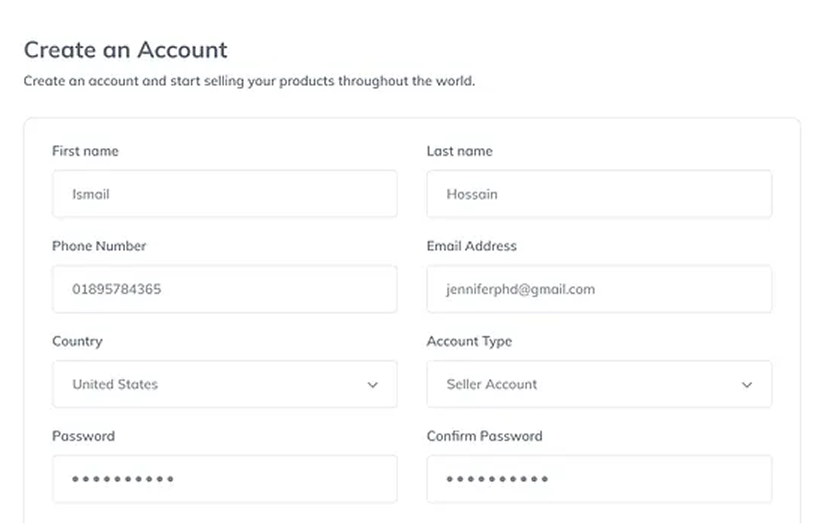This screenshot has height=524, width=819.
Task: Click the subtitle about selling products worldwide
Action: click(x=249, y=81)
